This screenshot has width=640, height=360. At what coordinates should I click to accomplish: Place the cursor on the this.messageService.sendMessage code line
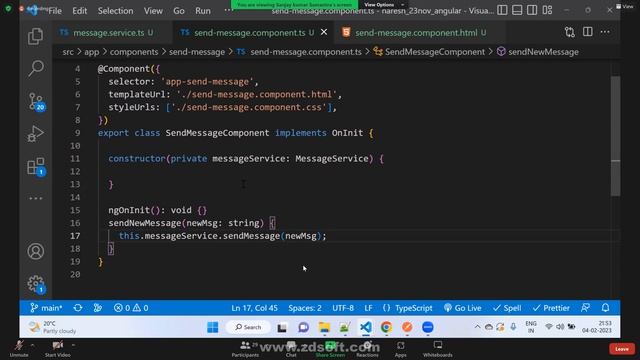pos(222,236)
